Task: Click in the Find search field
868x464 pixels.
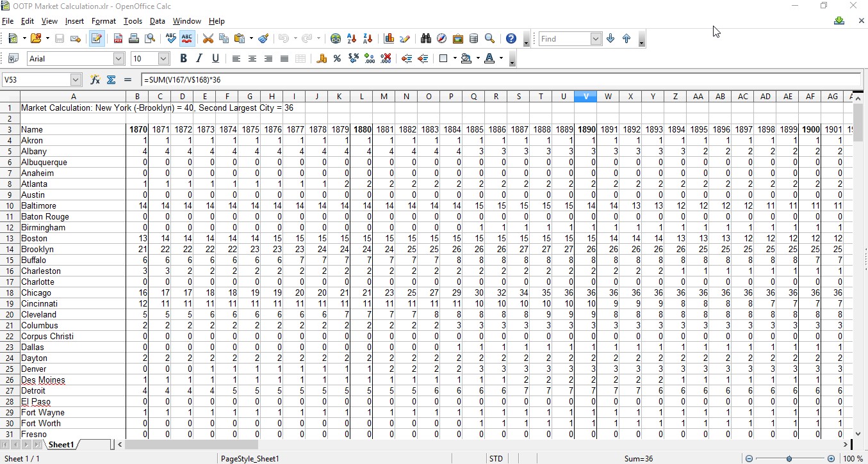Action: tap(564, 39)
